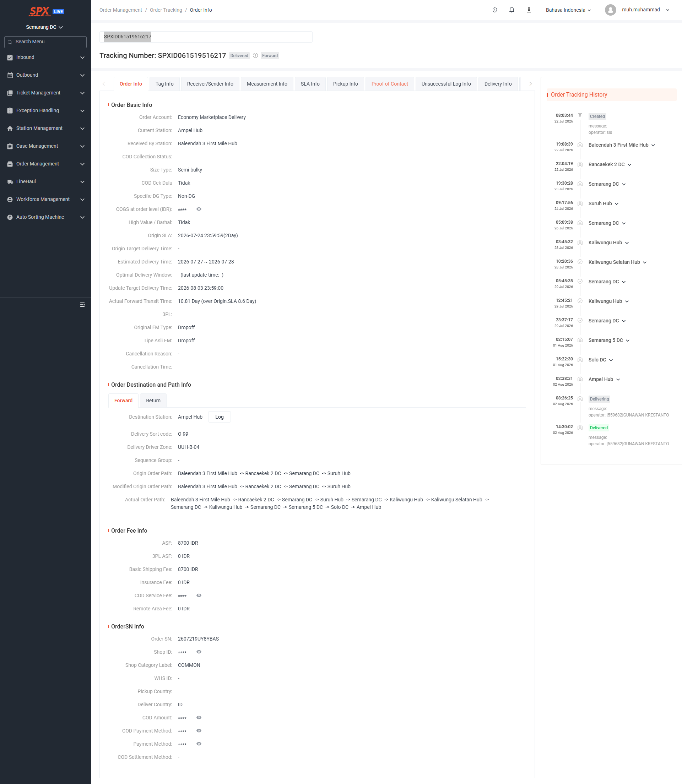Image resolution: width=682 pixels, height=784 pixels.
Task: Select the Return path tab
Action: [x=153, y=401]
